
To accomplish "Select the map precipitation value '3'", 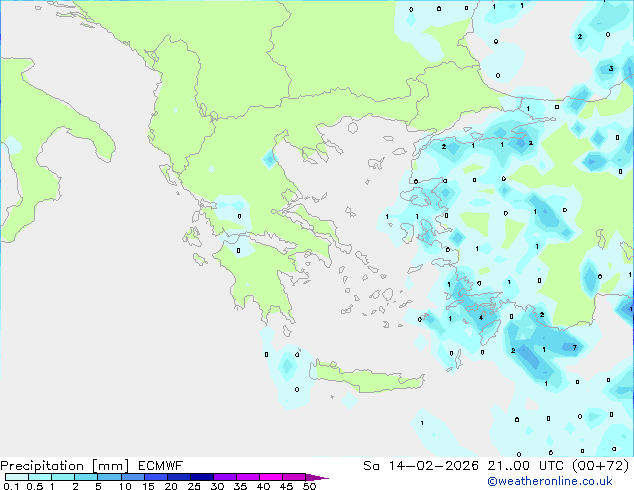I will click(x=611, y=68).
